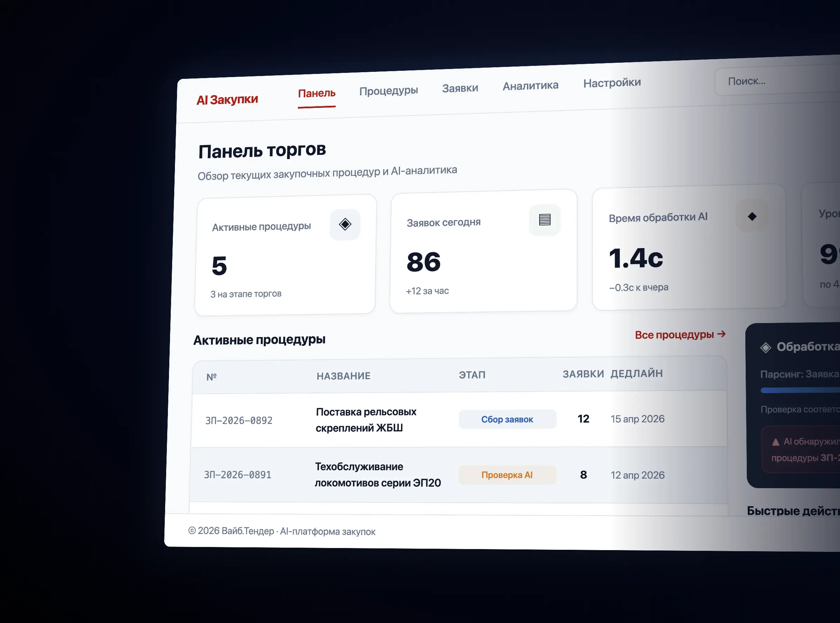Select procedure row ЗП-2026-0892
Viewport: 840px width, 623px height.
(x=238, y=420)
